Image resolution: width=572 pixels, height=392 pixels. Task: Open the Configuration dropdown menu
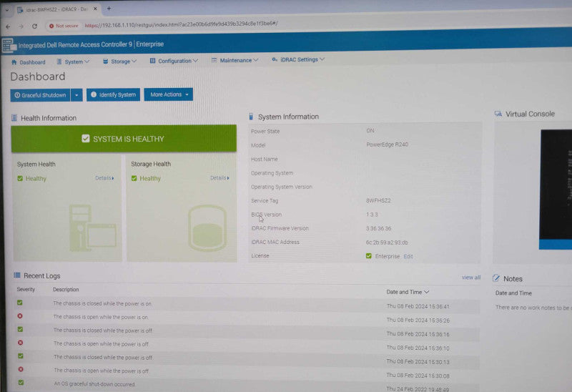point(174,61)
